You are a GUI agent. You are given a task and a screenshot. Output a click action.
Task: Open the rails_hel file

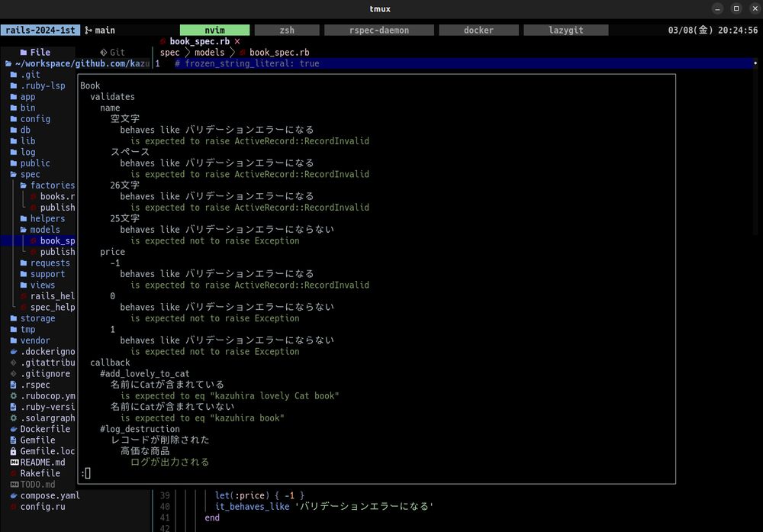47,296
